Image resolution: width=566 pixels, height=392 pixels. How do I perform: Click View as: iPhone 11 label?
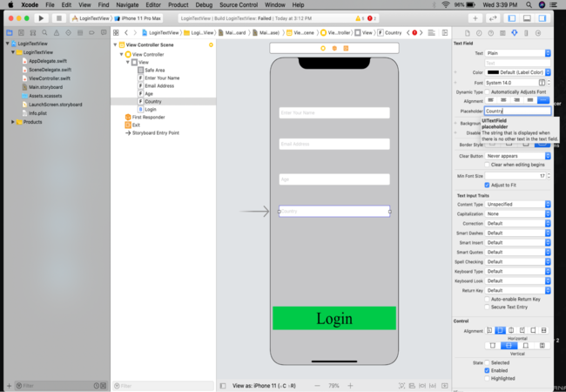(264, 386)
